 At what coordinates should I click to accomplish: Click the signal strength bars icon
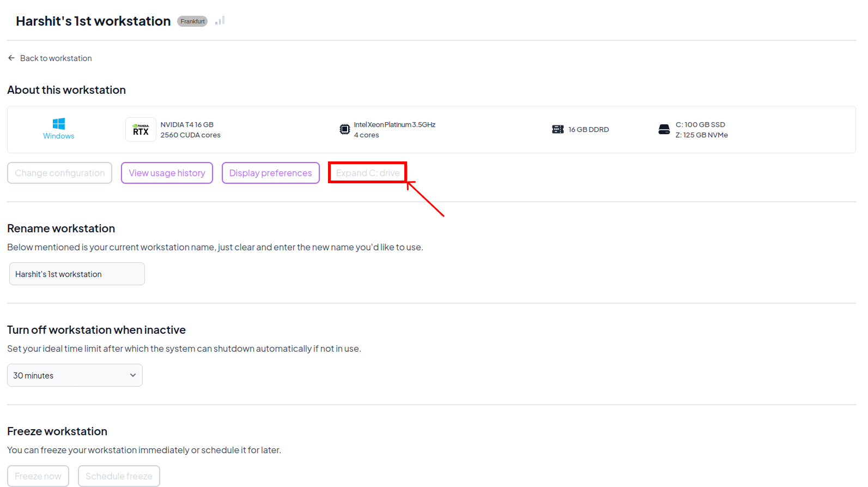pos(220,21)
